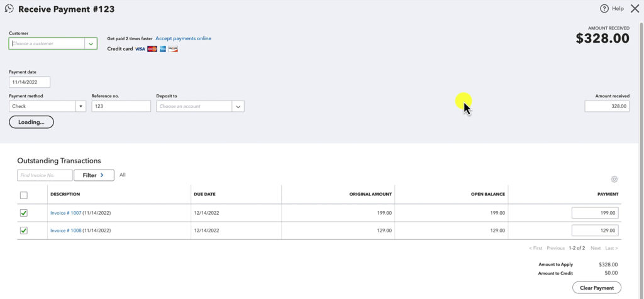
Task: Click the Amount received input field
Action: click(x=607, y=106)
